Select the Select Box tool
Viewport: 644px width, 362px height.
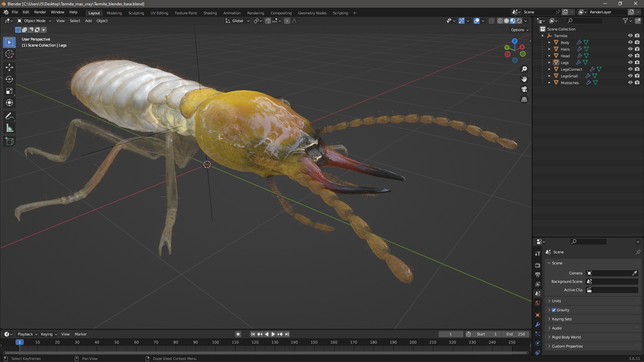pos(9,42)
